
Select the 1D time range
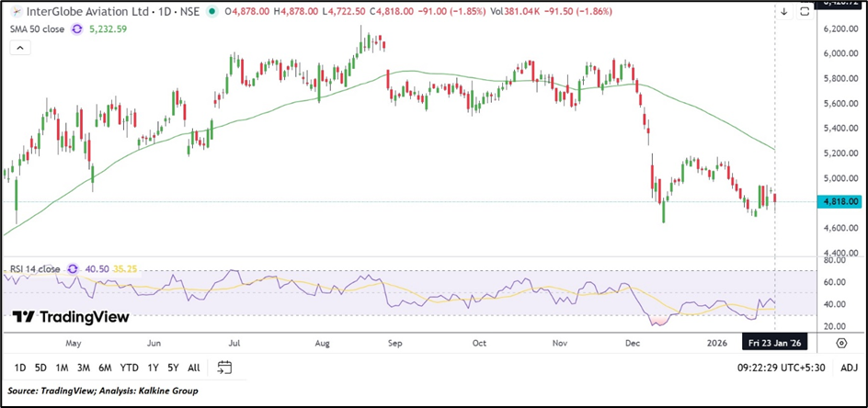coord(19,368)
